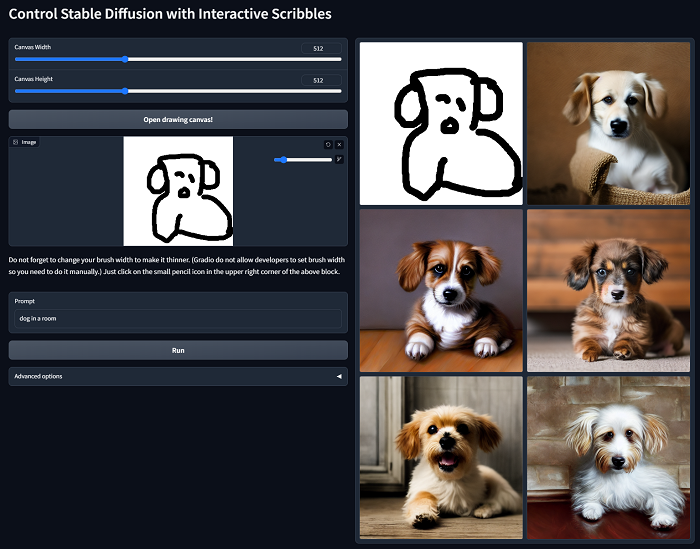Click the scribble drawing canvas

coord(178,191)
